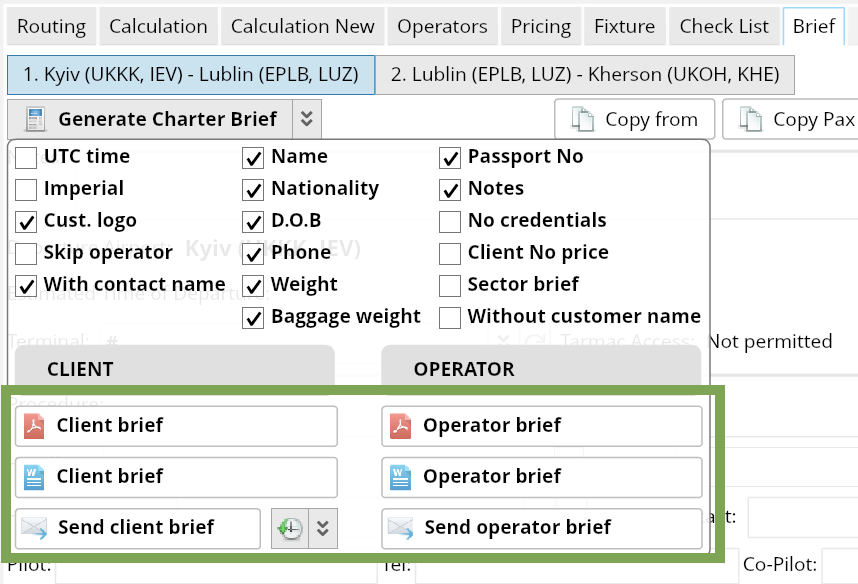Click the clock schedule icon beside Send client brief
The height and width of the screenshot is (584, 858).
click(290, 528)
